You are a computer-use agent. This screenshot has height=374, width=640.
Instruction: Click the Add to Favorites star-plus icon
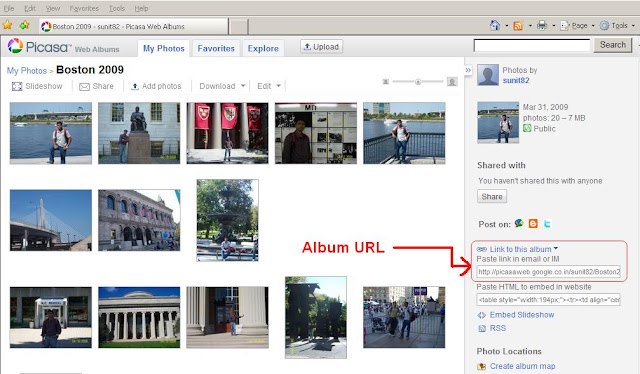24,26
